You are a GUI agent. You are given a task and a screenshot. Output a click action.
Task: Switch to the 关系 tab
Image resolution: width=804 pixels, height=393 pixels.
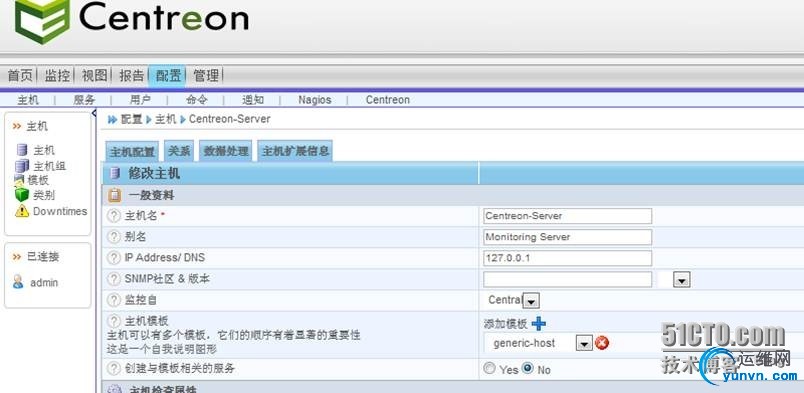coord(179,151)
